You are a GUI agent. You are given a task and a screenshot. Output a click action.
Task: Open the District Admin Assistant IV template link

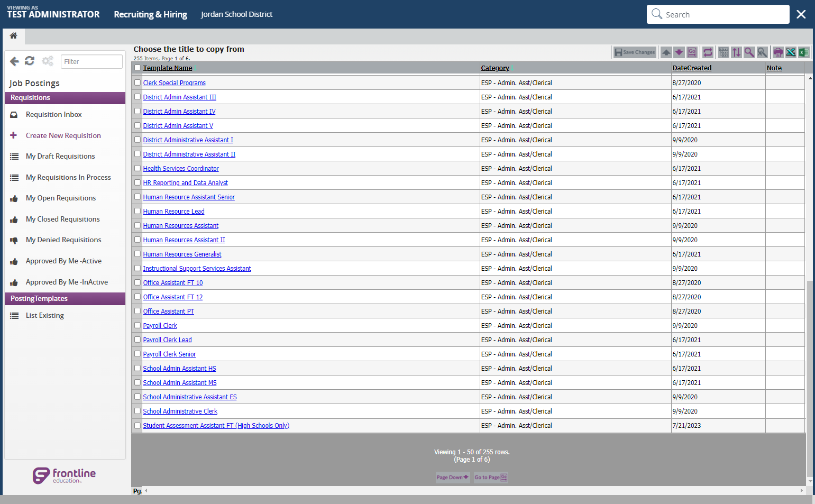[x=179, y=112]
